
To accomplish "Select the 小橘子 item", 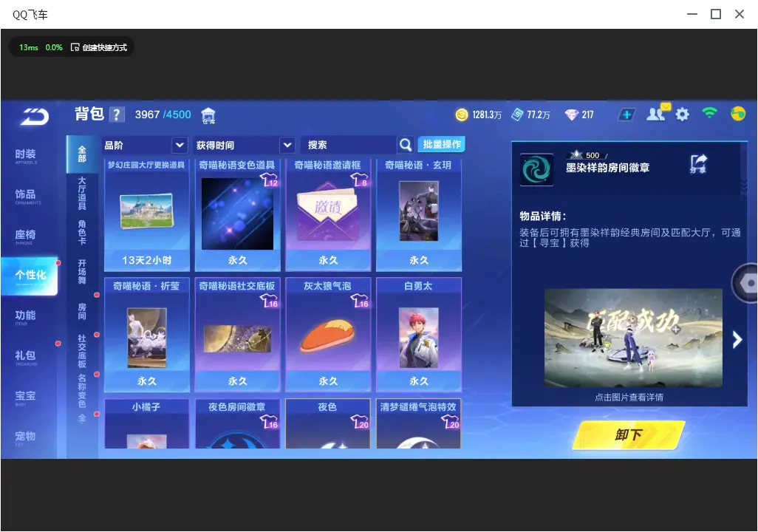I will click(147, 423).
